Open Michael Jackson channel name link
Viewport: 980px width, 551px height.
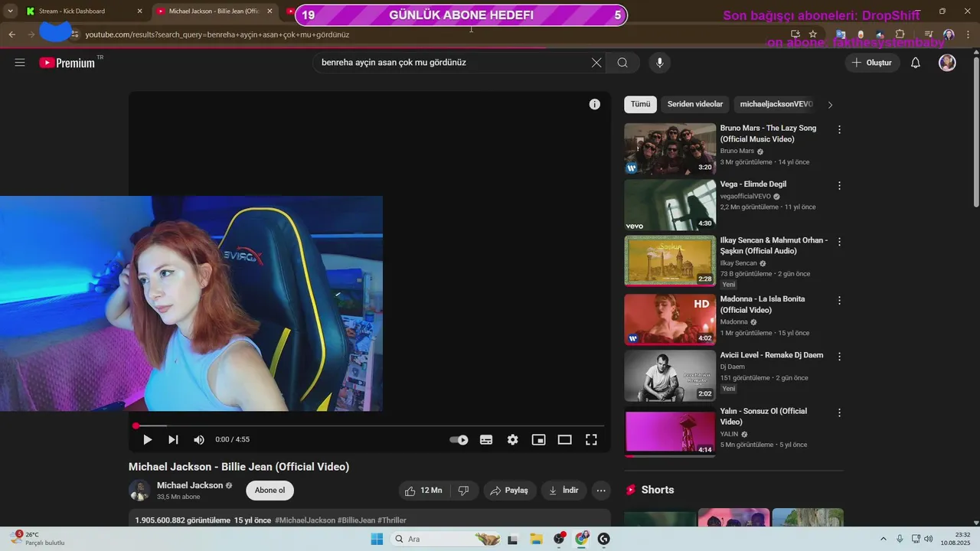click(190, 485)
